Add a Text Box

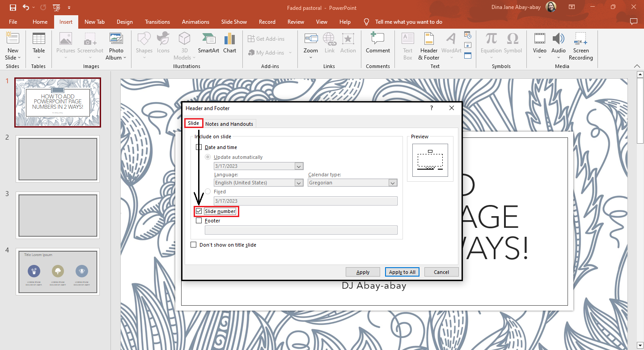tap(407, 45)
